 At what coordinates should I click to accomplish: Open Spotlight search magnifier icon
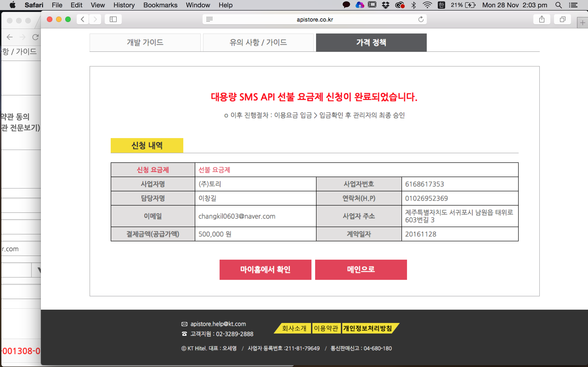point(558,5)
